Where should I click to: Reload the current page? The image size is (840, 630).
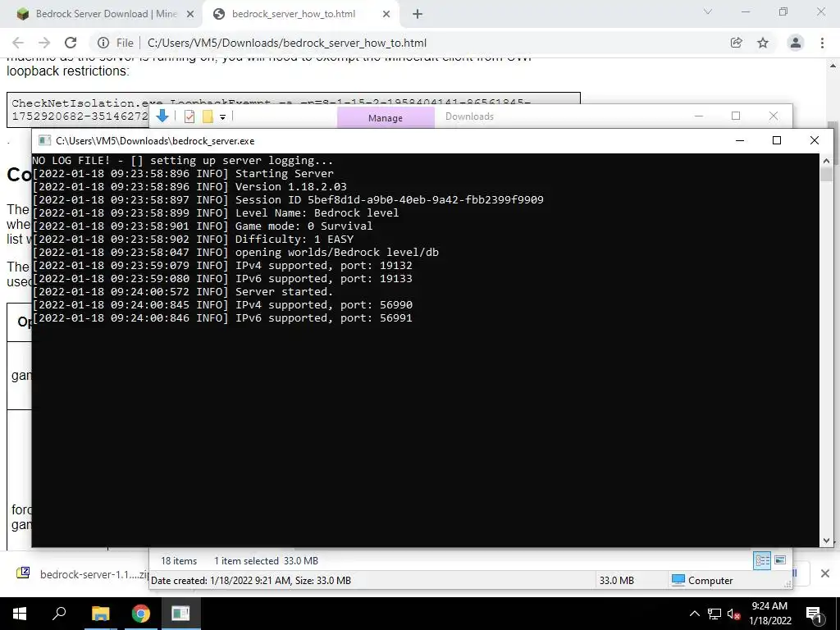(x=71, y=43)
